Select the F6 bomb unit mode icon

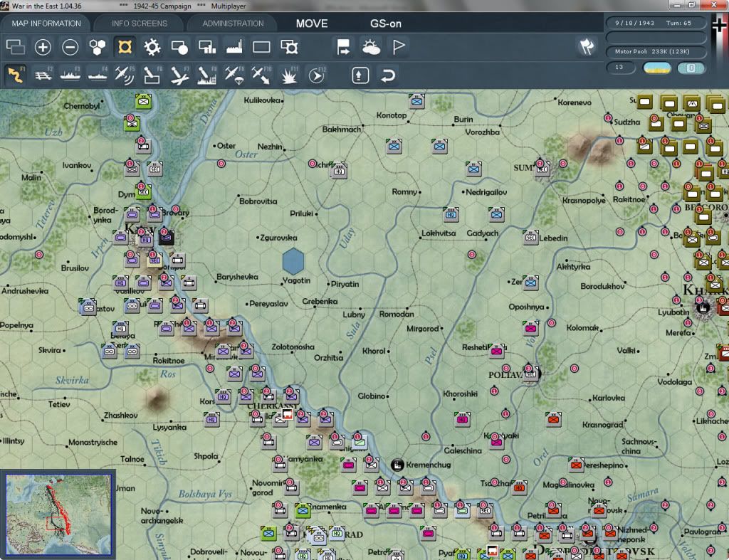tap(152, 75)
